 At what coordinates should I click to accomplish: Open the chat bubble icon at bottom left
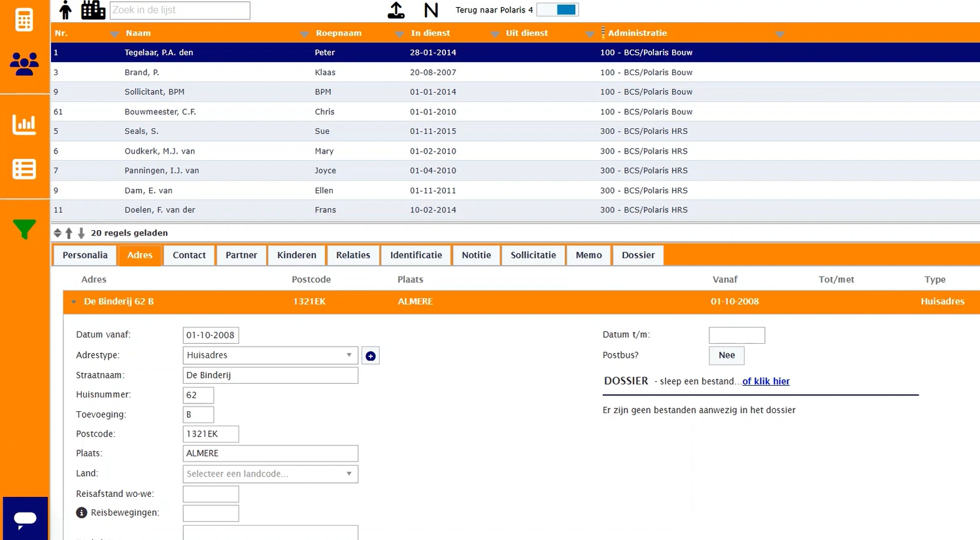25,518
